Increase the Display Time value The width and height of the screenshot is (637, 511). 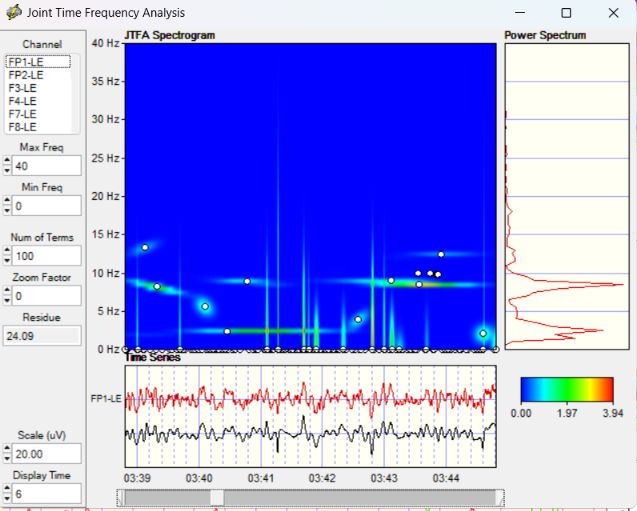pyautogui.click(x=7, y=489)
